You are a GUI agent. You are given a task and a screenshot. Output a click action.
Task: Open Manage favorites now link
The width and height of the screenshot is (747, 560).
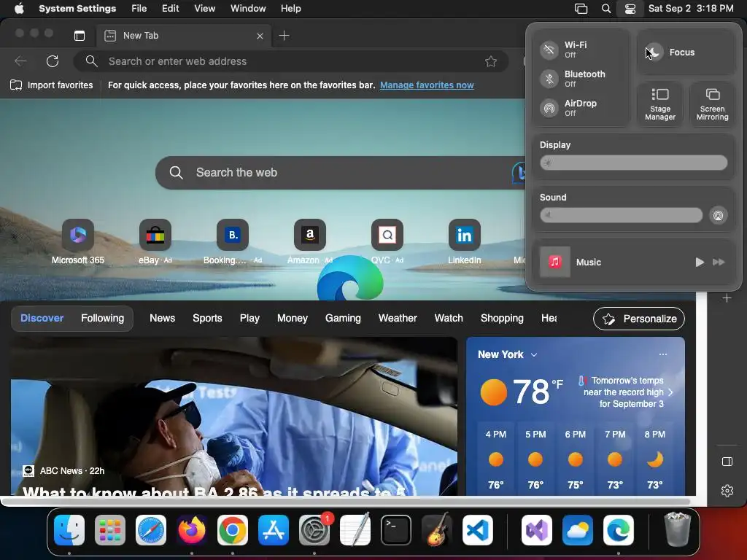click(x=427, y=85)
